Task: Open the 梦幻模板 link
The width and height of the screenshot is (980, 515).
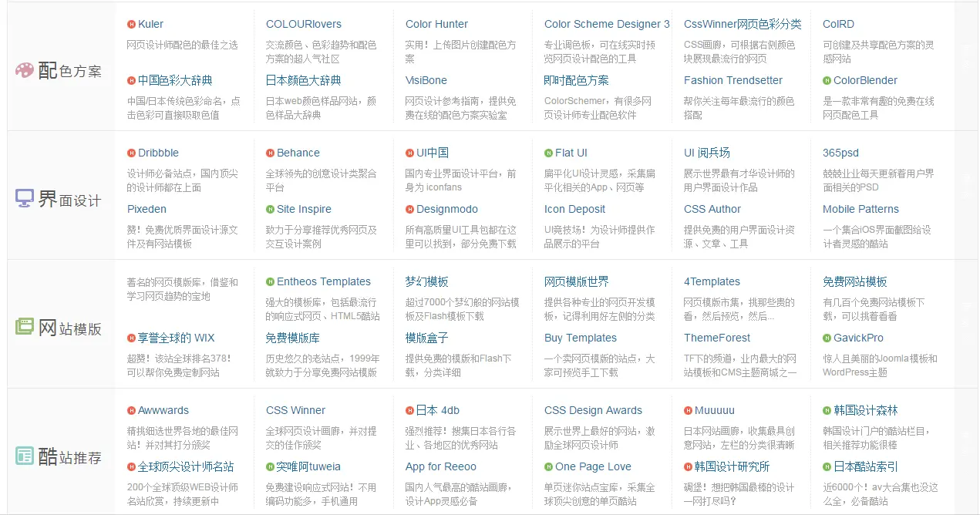Action: (427, 281)
